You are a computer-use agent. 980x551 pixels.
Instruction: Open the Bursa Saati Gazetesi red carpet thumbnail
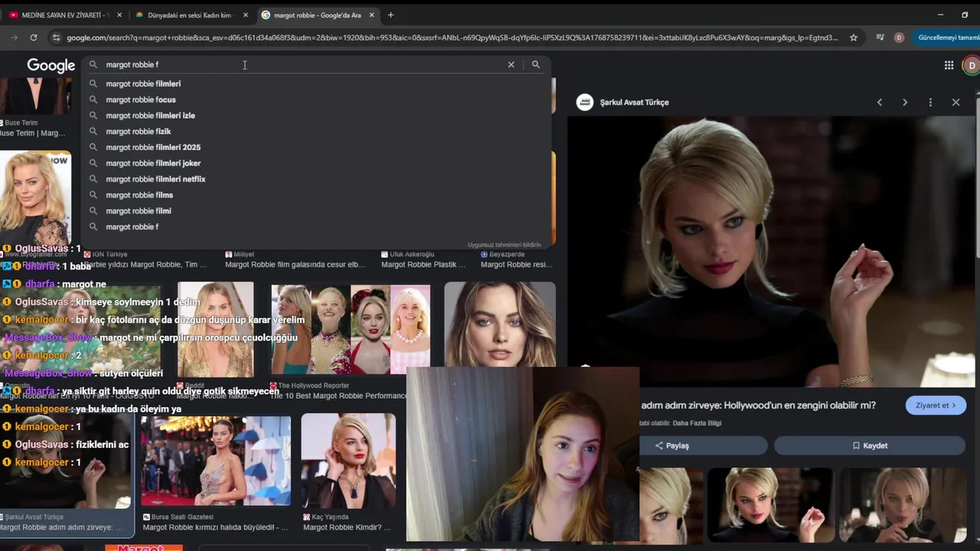click(215, 461)
